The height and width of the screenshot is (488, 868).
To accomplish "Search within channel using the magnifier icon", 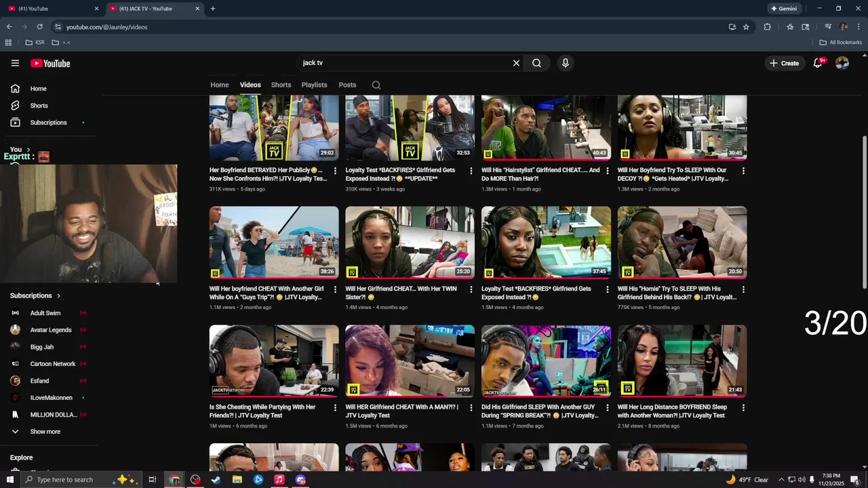I will (376, 85).
